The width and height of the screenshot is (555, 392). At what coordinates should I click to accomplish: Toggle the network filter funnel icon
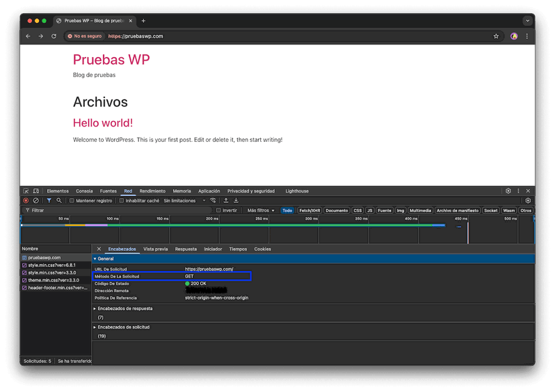tap(49, 201)
